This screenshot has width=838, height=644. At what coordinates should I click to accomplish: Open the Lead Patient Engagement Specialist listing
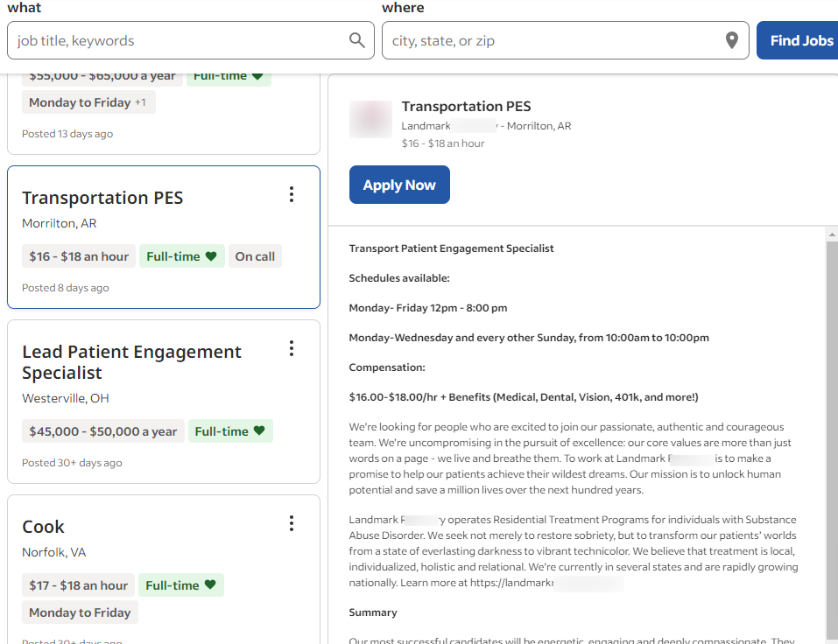point(131,362)
